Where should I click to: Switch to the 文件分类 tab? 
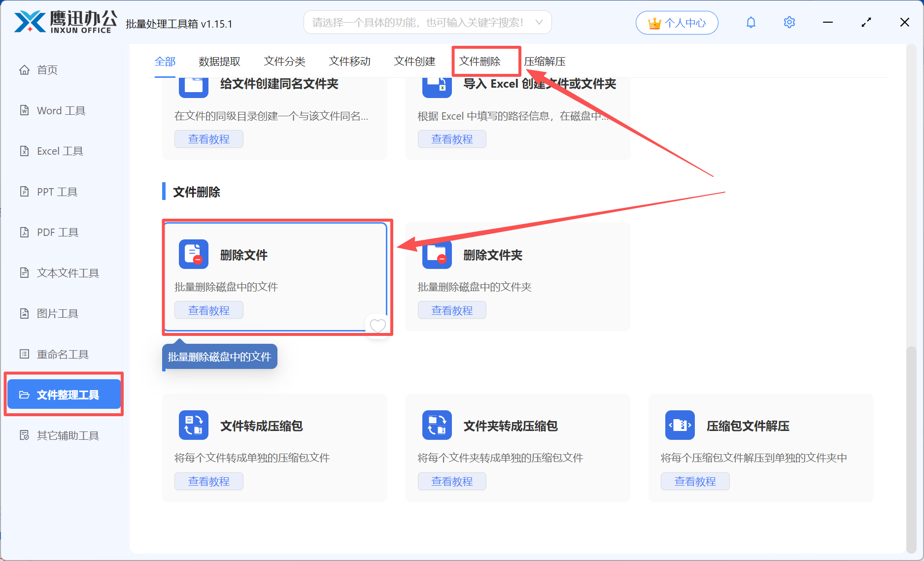[284, 62]
